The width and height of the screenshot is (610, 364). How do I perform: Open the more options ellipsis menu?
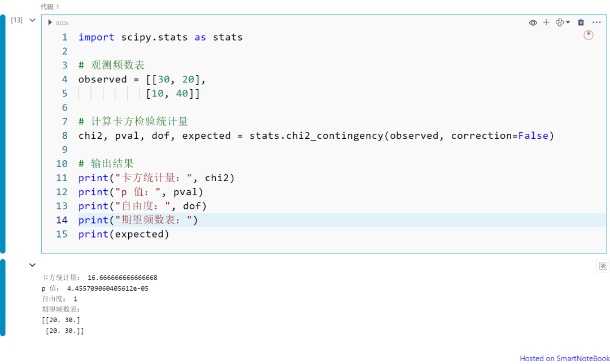click(596, 23)
